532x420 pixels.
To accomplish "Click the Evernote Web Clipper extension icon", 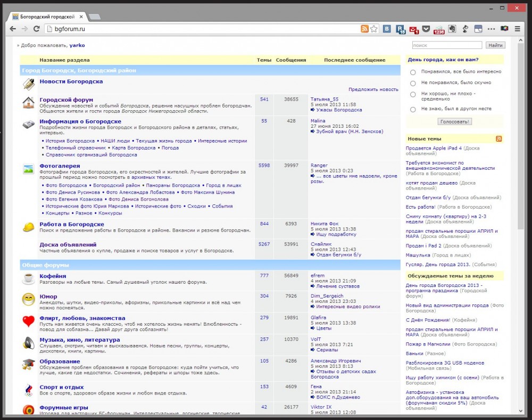I will pyautogui.click(x=452, y=29).
